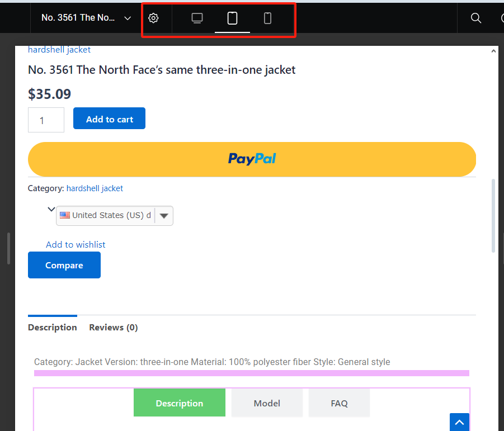504x431 pixels.
Task: Click the Compare button
Action: (x=64, y=264)
